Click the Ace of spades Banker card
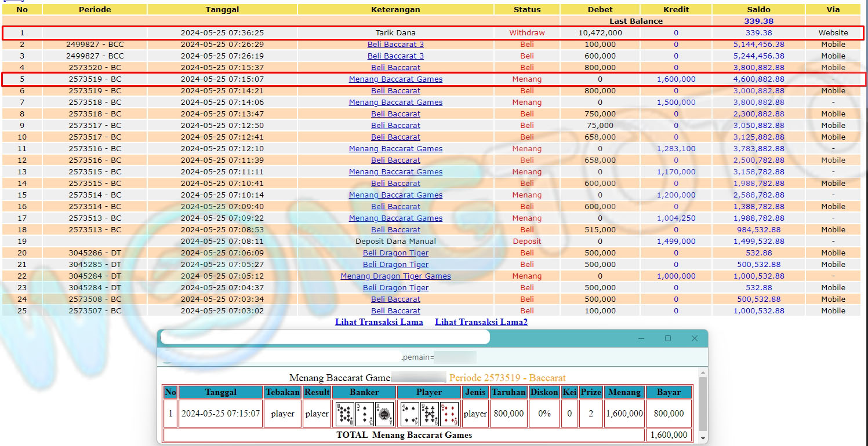This screenshot has height=446, width=868. pos(384,414)
